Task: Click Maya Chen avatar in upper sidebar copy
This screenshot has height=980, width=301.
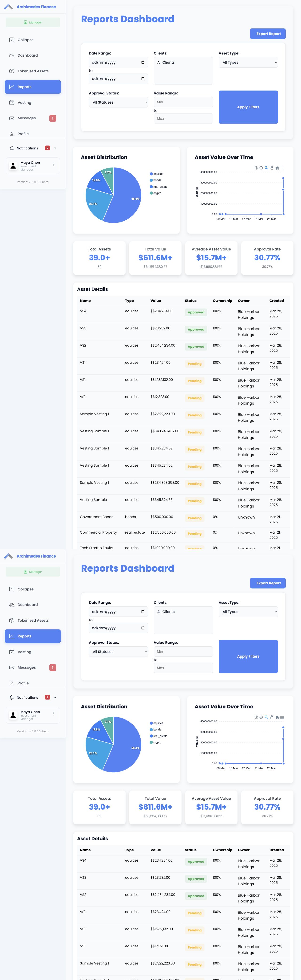Action: 13,165
